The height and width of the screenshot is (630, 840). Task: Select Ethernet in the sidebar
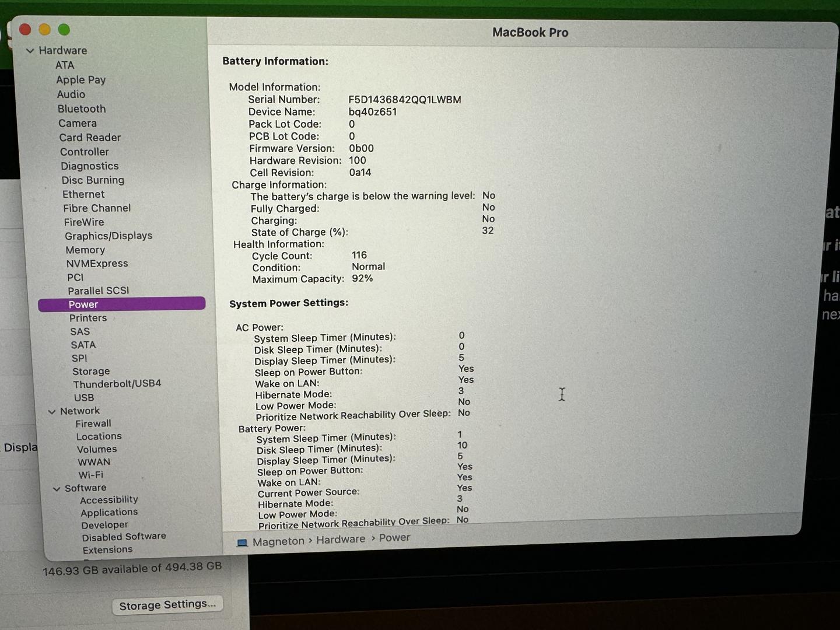[x=83, y=194]
